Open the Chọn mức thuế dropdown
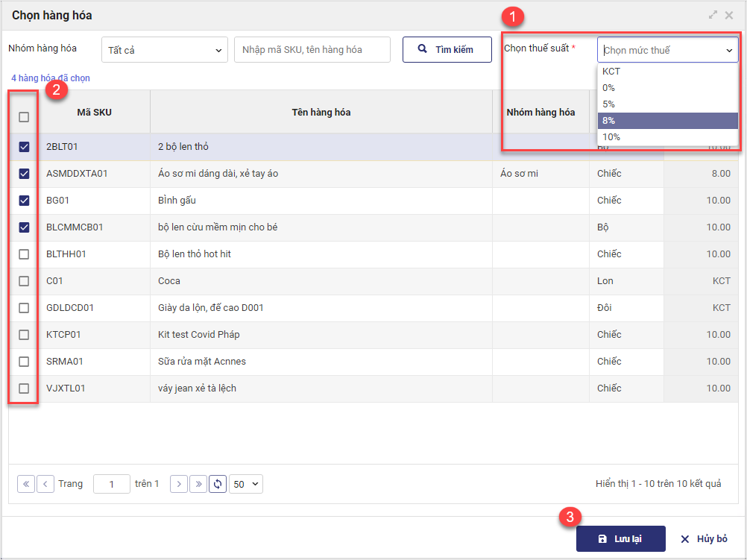Viewport: 747px width, 560px height. [x=667, y=51]
